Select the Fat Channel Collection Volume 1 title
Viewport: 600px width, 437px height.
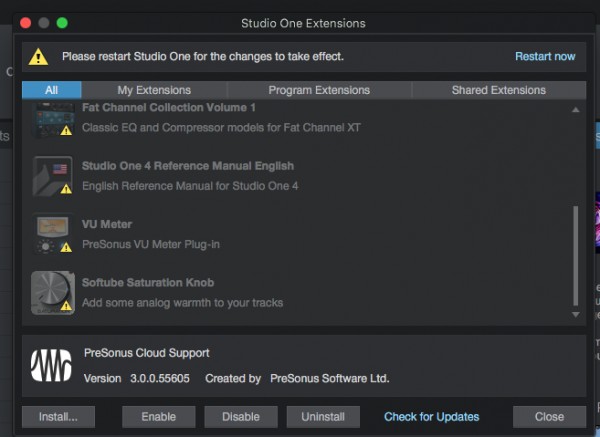pos(169,108)
